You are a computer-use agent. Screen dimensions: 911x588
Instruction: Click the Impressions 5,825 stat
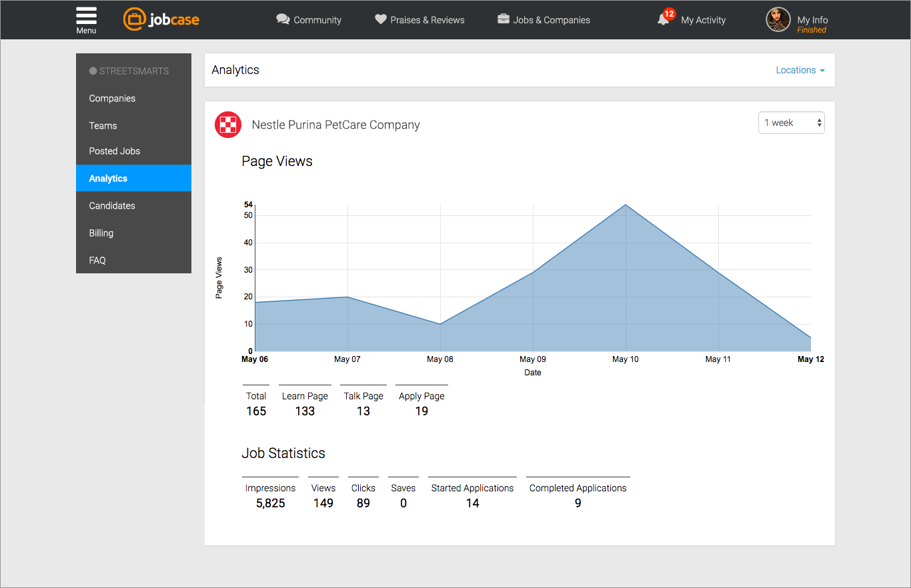270,495
